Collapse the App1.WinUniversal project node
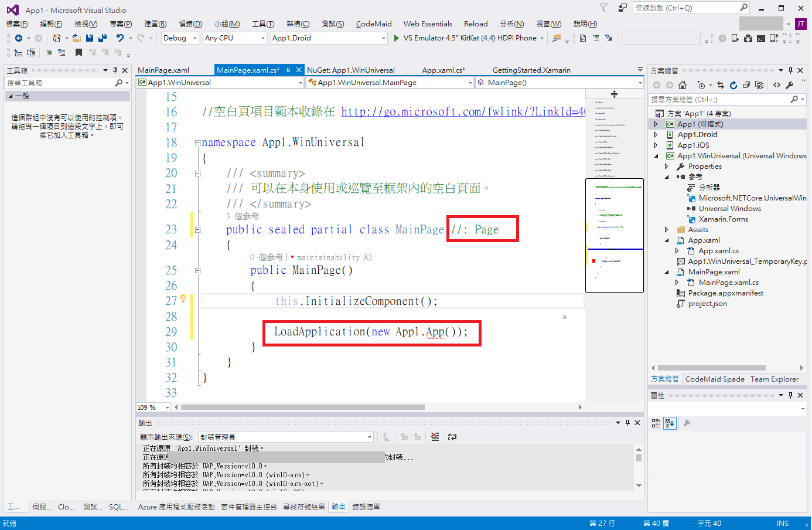Screen dimensions: 812x530 click(656, 156)
